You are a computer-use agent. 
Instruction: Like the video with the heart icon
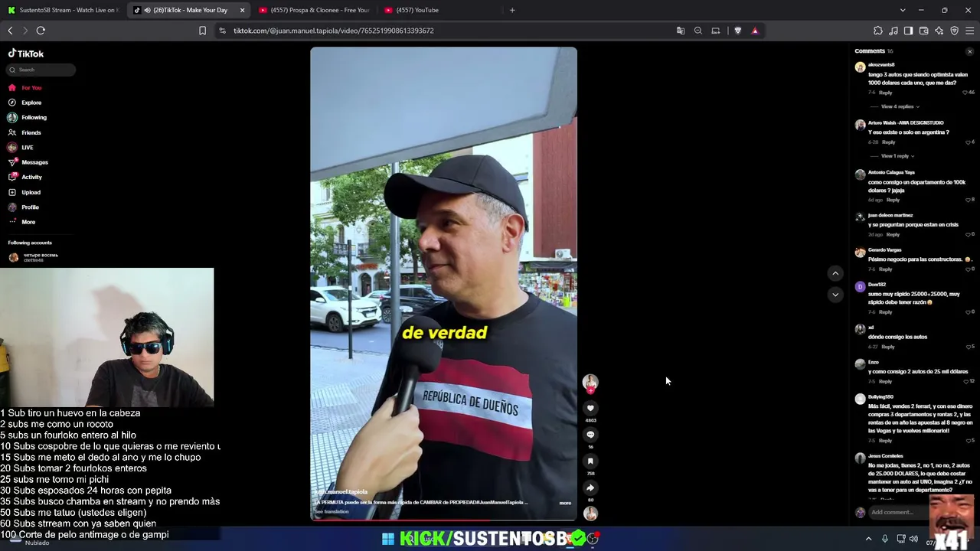(x=590, y=409)
